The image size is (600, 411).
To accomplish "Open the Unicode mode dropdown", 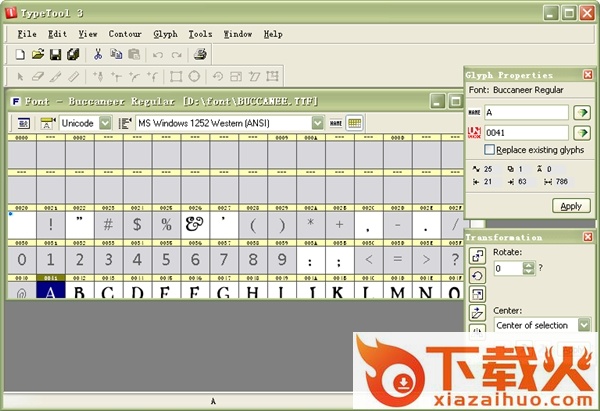I will 105,123.
